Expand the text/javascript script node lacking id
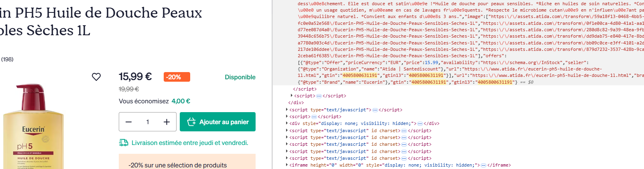644x169 pixels. [x=287, y=110]
